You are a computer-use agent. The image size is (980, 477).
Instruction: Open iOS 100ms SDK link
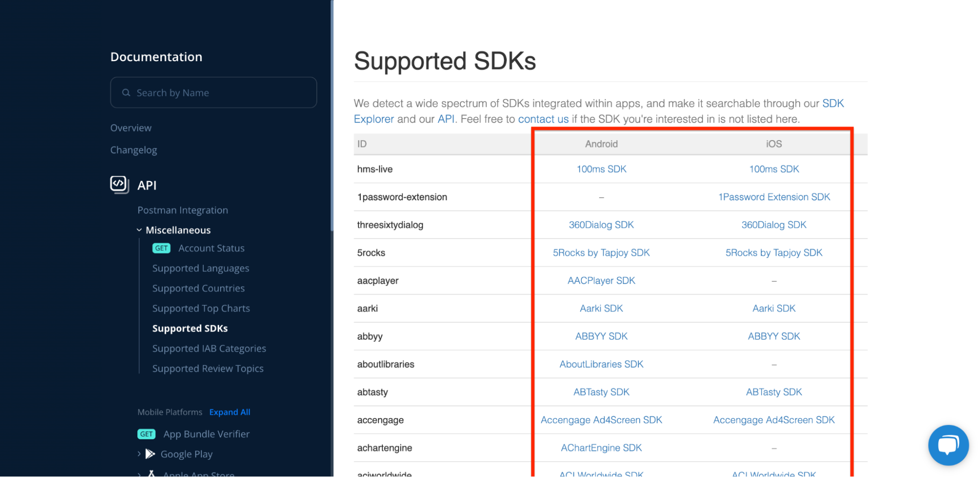pyautogui.click(x=774, y=169)
